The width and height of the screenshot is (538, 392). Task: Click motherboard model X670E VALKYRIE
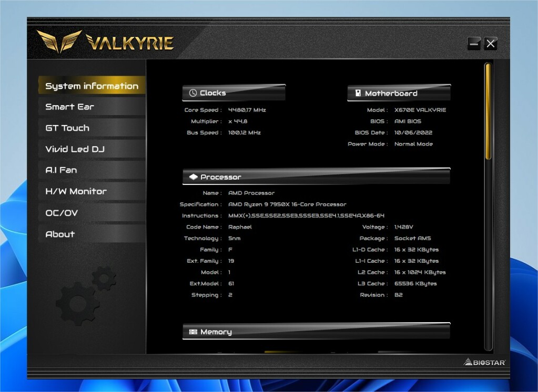(x=420, y=110)
